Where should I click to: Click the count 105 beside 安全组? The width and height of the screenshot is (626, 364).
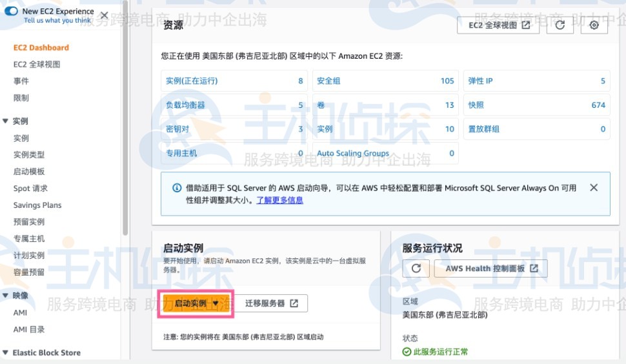click(x=447, y=81)
